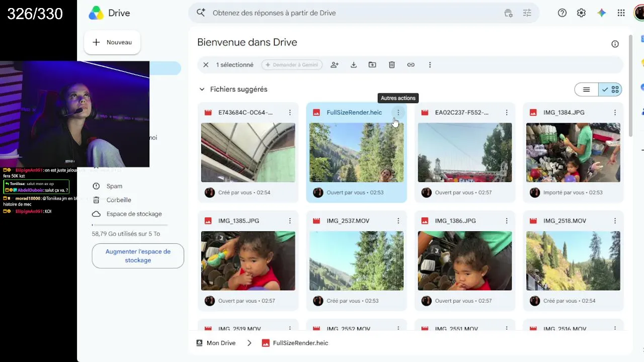Show details info icon beside welcome title
This screenshot has height=362, width=644.
pyautogui.click(x=615, y=44)
